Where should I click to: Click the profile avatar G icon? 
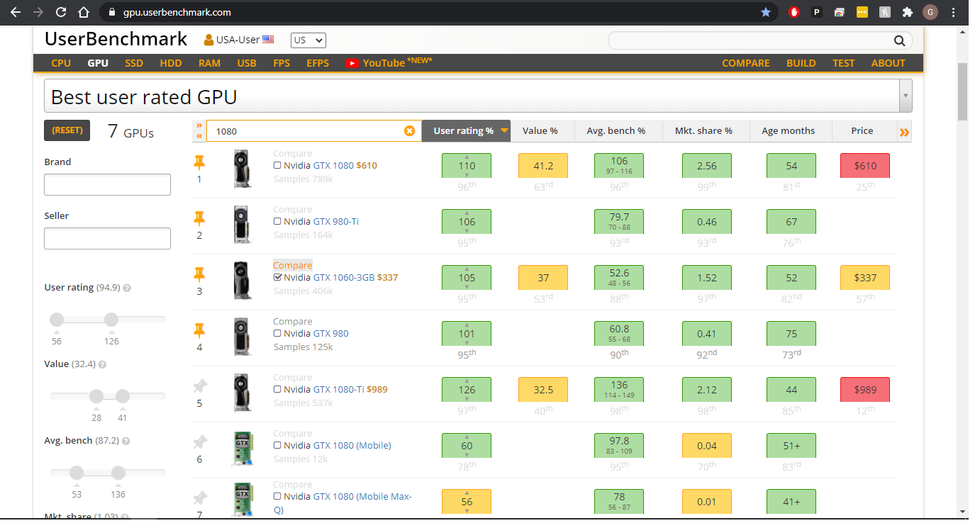click(x=930, y=12)
